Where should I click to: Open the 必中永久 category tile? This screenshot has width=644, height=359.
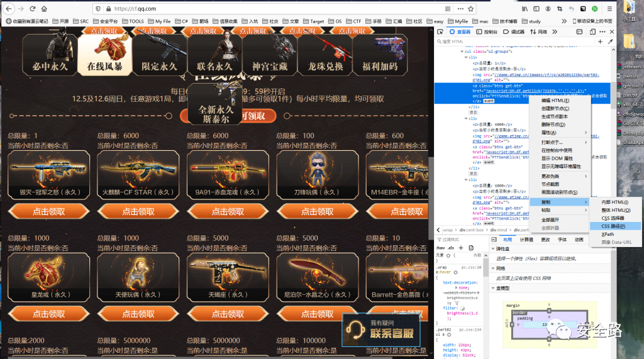pos(50,55)
